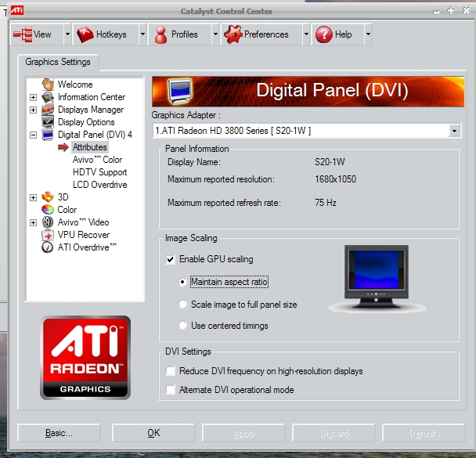This screenshot has height=458, width=476.
Task: Click the Maximum reported resolution label
Action: click(x=221, y=179)
